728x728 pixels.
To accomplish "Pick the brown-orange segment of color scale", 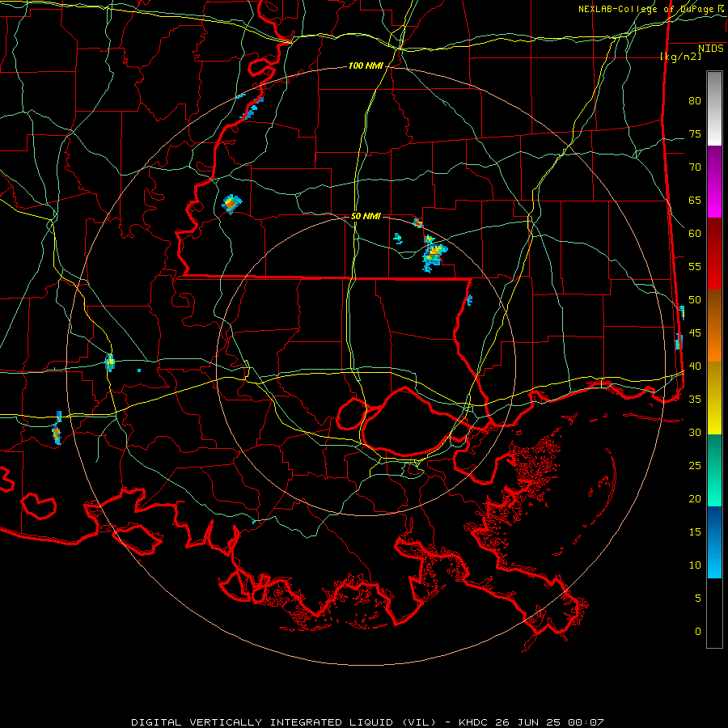I will click(x=714, y=325).
